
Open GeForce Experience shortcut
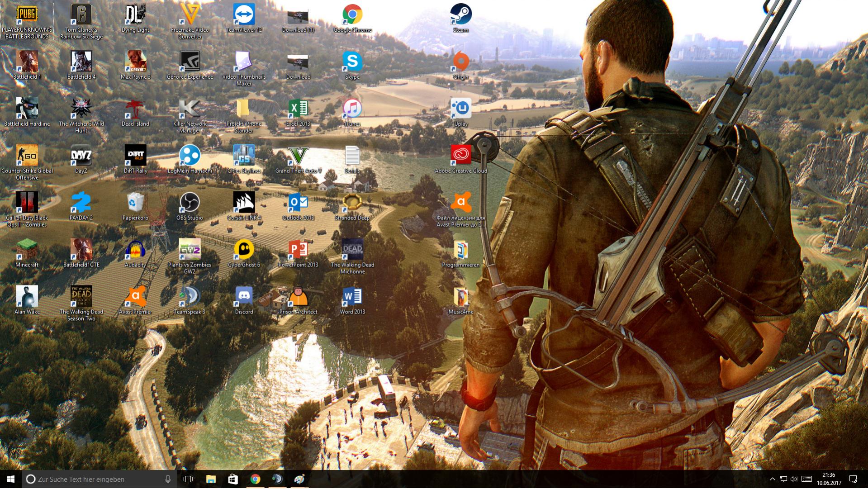point(190,65)
